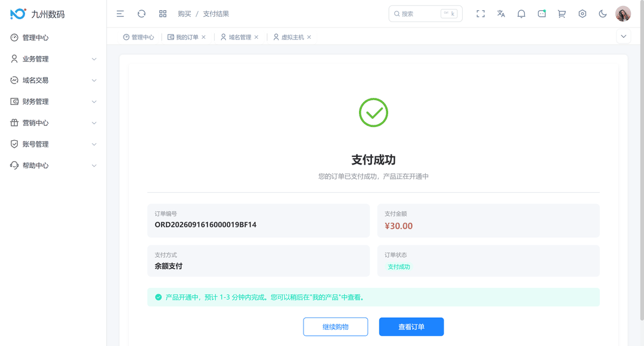Image resolution: width=644 pixels, height=346 pixels.
Task: Click the 域名交易 chevron arrow
Action: pos(94,81)
